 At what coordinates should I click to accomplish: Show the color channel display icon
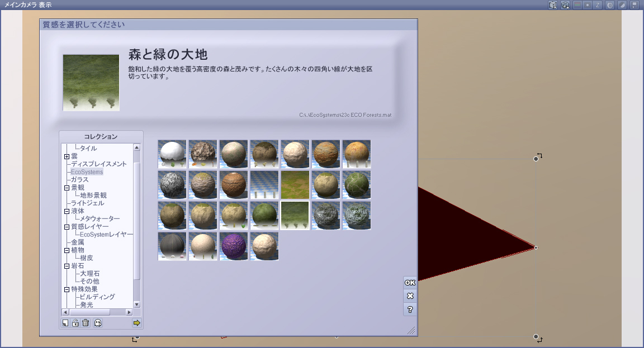click(577, 5)
